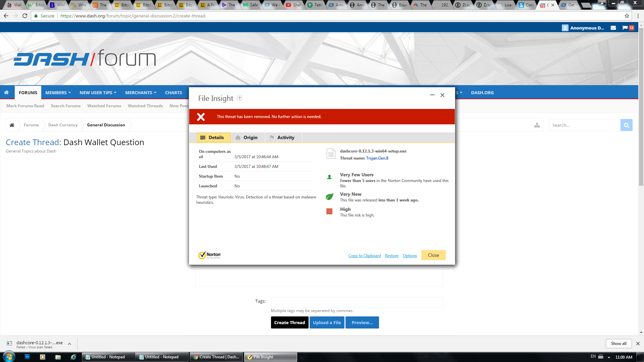Open the sitemap tree icon near search

click(537, 125)
